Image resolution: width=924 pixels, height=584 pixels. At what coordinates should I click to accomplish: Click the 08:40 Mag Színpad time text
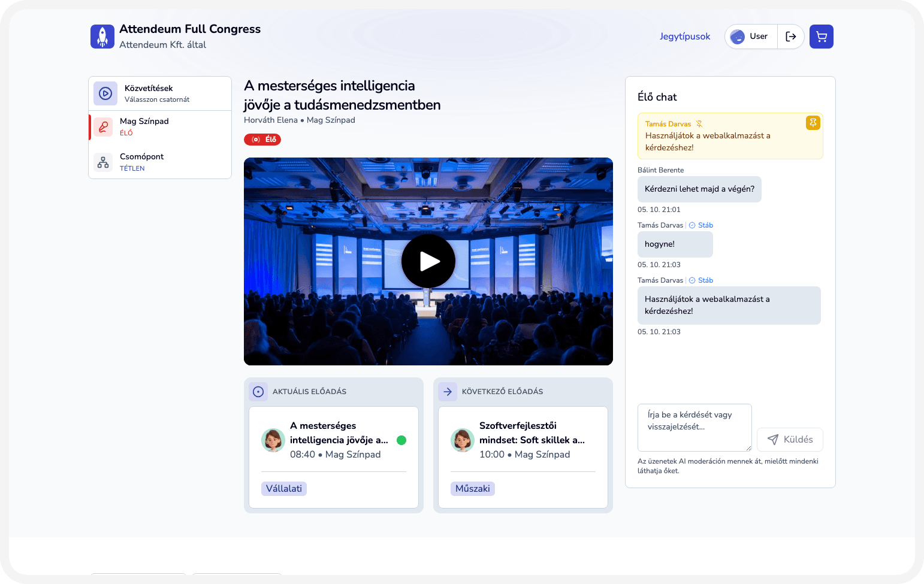coord(336,455)
